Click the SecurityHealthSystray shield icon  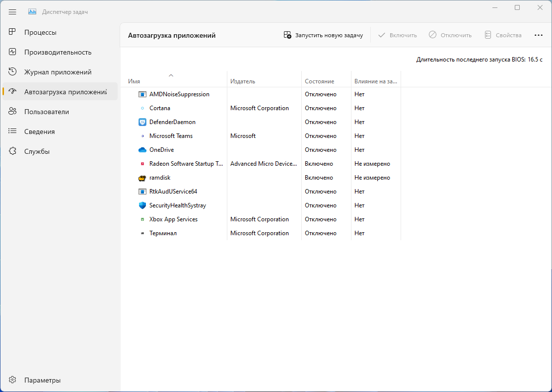click(x=142, y=205)
